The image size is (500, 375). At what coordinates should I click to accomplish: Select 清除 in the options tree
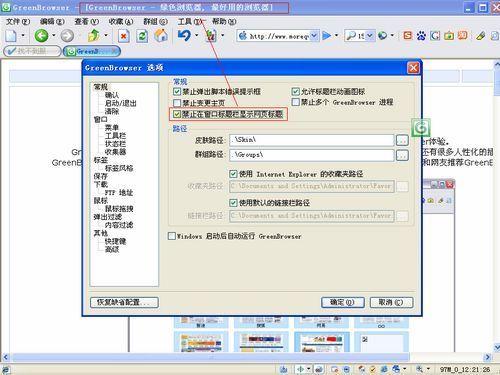[x=112, y=111]
